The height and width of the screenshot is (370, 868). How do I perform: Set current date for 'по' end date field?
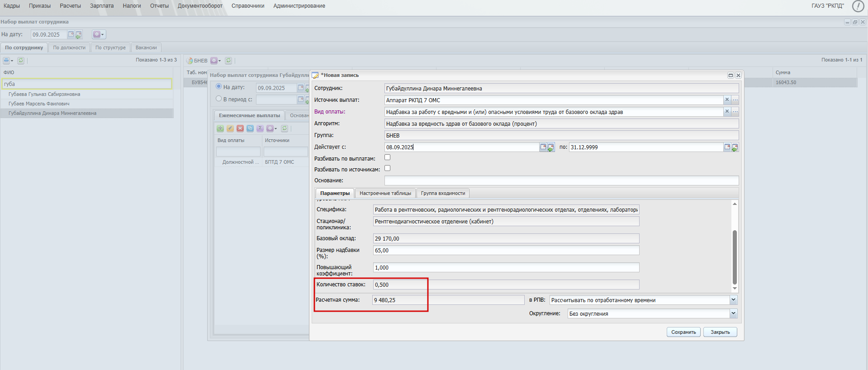pos(735,147)
